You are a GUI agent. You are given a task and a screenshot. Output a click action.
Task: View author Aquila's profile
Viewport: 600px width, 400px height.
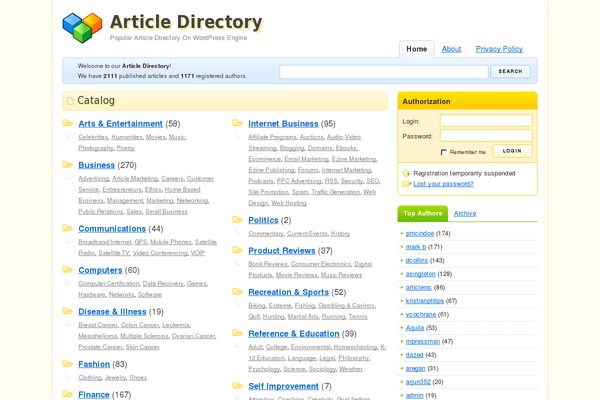coord(415,328)
